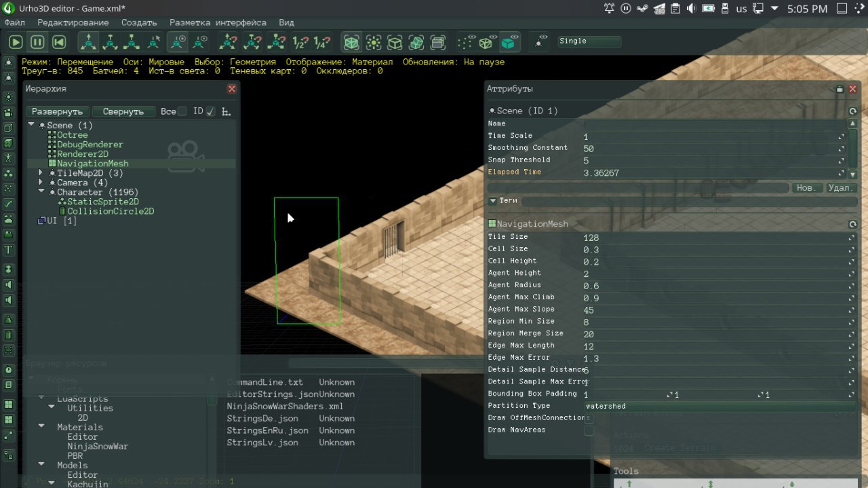This screenshot has height=488, width=868.
Task: Collapse the Теги section arrow
Action: [x=493, y=201]
